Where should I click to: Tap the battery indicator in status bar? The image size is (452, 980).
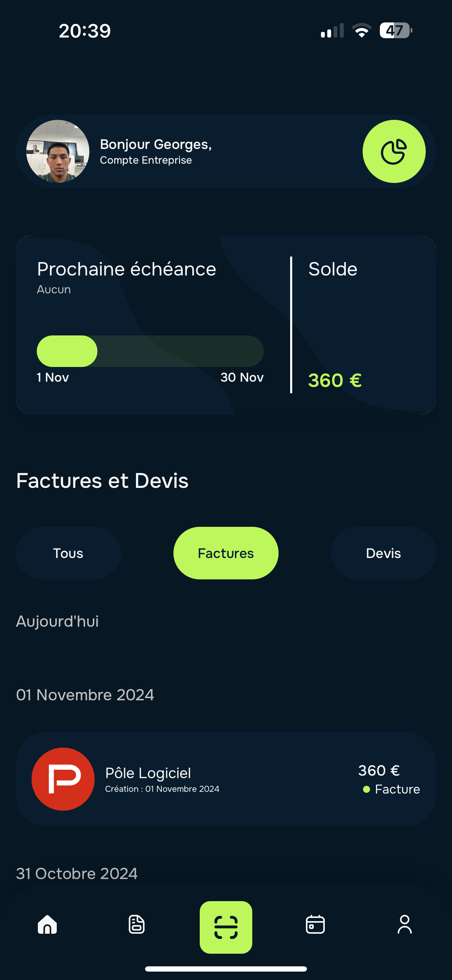tap(395, 30)
